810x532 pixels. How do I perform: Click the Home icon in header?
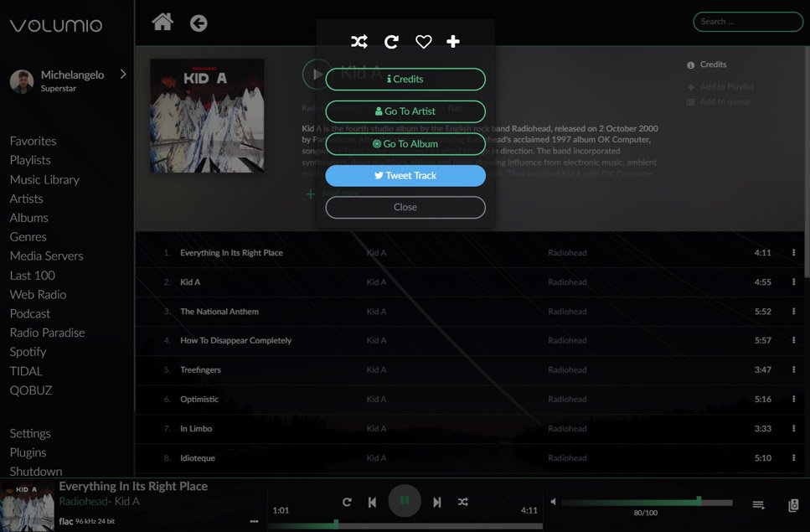163,22
